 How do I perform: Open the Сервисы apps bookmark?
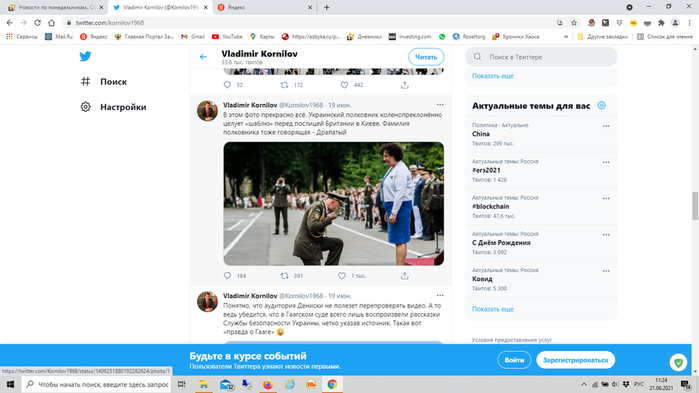coord(22,37)
